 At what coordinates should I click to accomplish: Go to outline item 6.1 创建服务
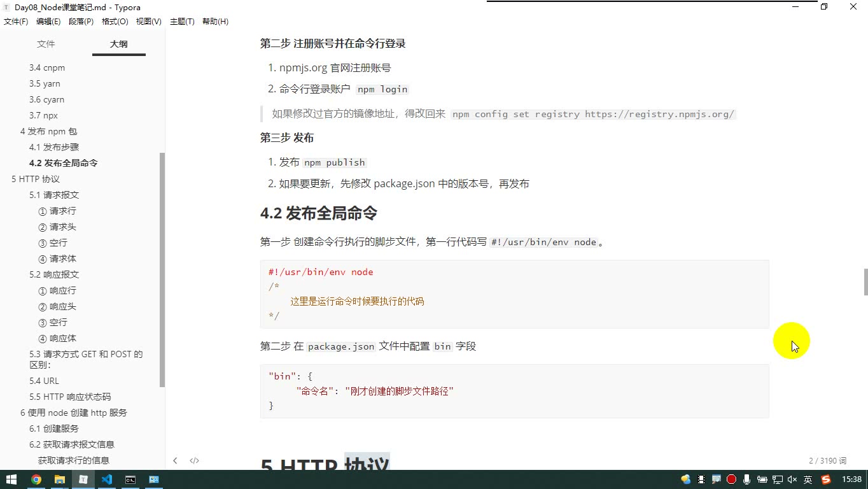[54, 429]
